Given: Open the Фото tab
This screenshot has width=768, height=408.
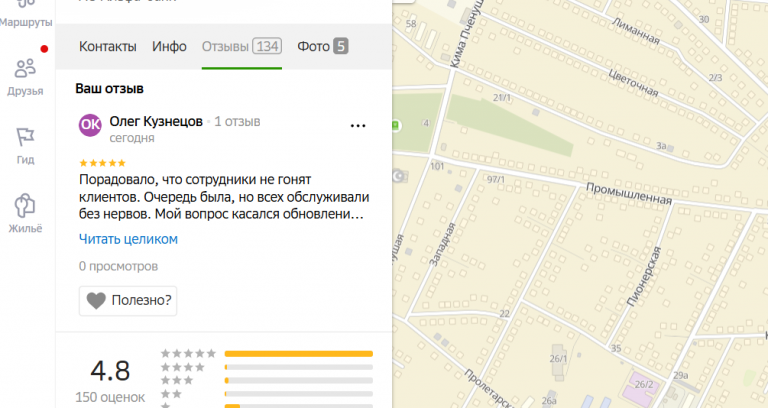Looking at the screenshot, I should click(322, 47).
